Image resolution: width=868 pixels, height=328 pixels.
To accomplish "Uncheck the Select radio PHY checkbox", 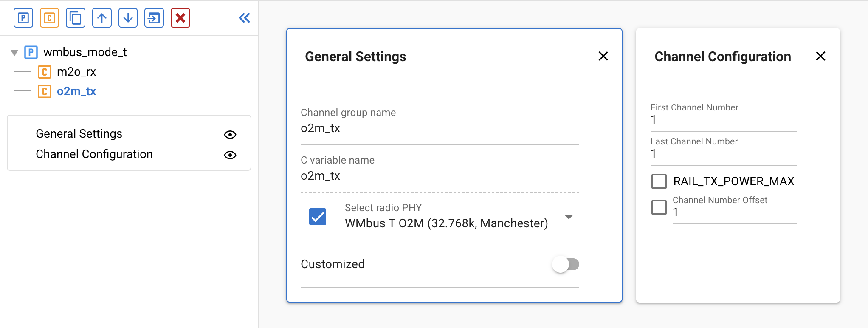I will click(x=318, y=217).
